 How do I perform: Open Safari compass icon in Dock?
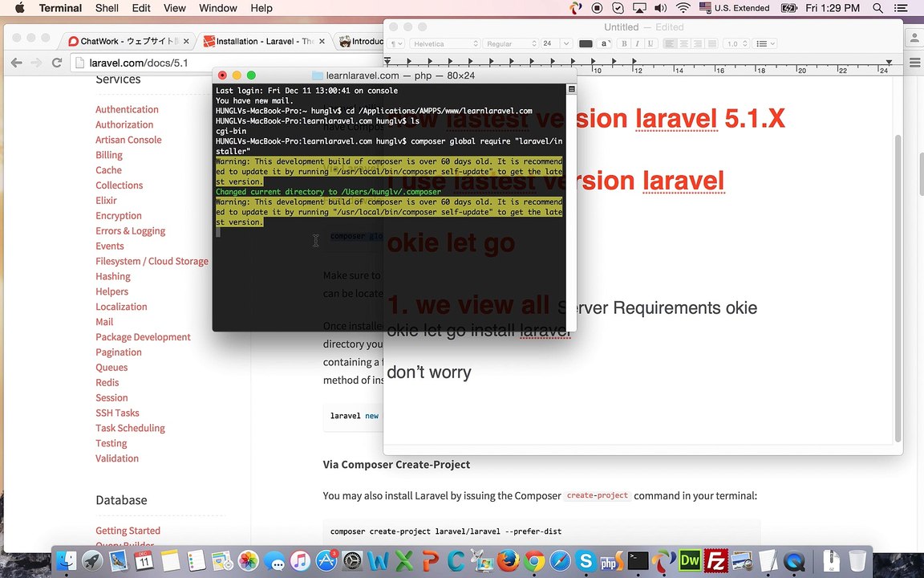(x=560, y=560)
